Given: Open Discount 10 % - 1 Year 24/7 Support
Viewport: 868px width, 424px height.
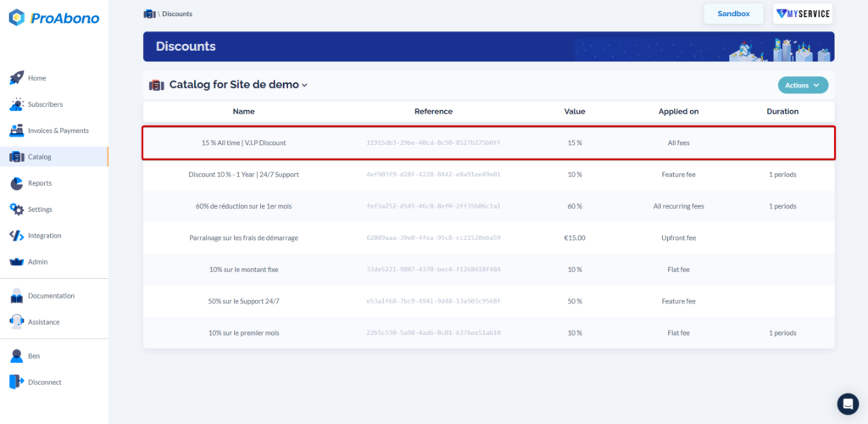Looking at the screenshot, I should [x=243, y=175].
